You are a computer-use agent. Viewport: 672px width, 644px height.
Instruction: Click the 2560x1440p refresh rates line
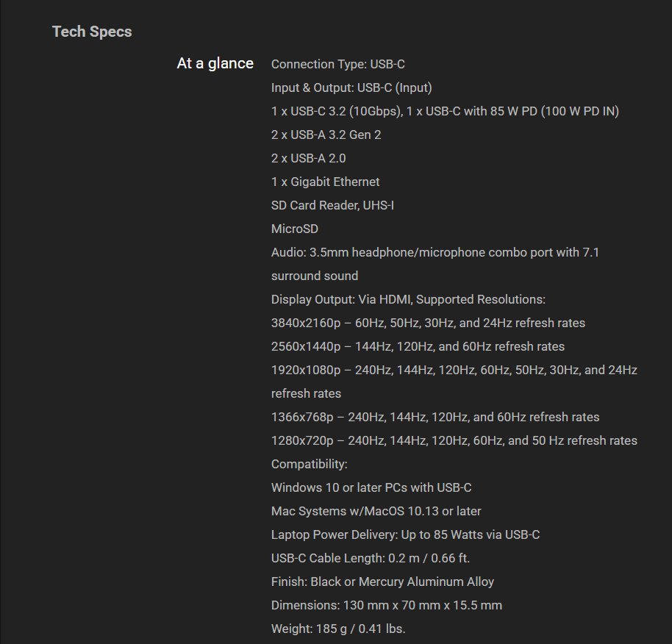pos(418,347)
